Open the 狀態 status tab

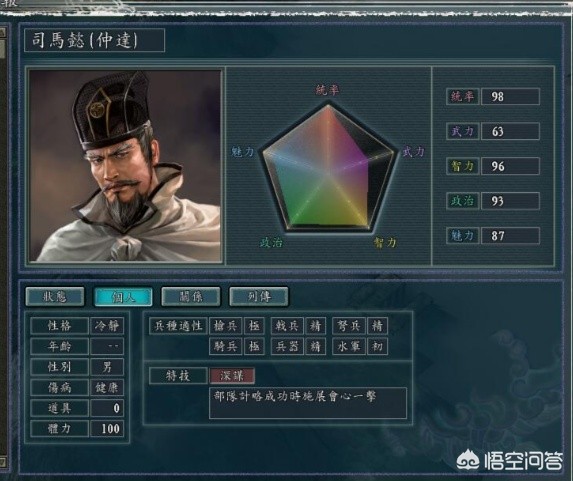click(55, 296)
